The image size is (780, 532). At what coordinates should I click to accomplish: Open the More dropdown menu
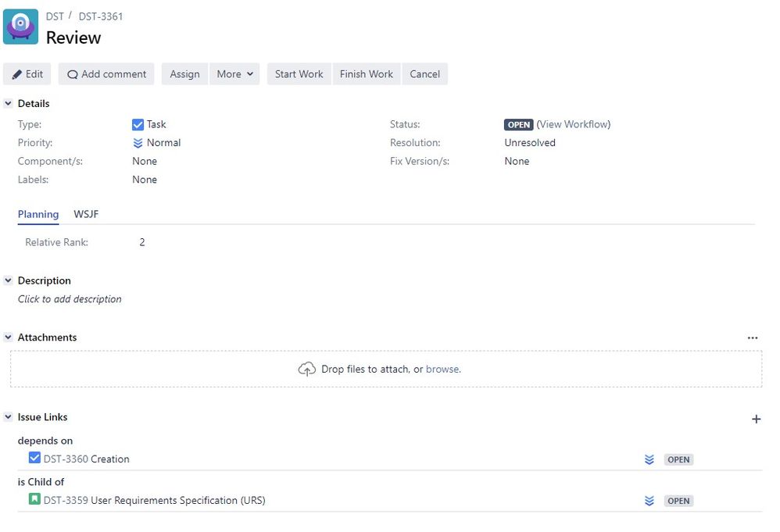[x=234, y=74]
